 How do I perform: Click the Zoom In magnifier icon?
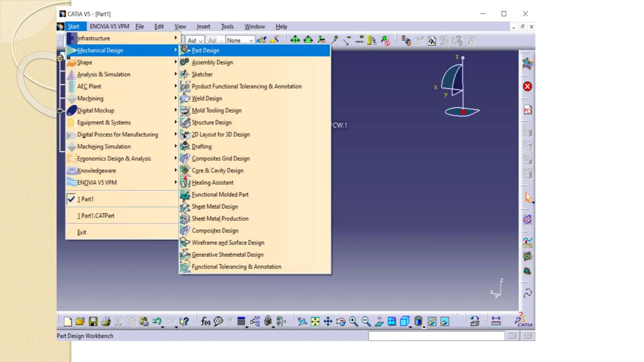(353, 321)
